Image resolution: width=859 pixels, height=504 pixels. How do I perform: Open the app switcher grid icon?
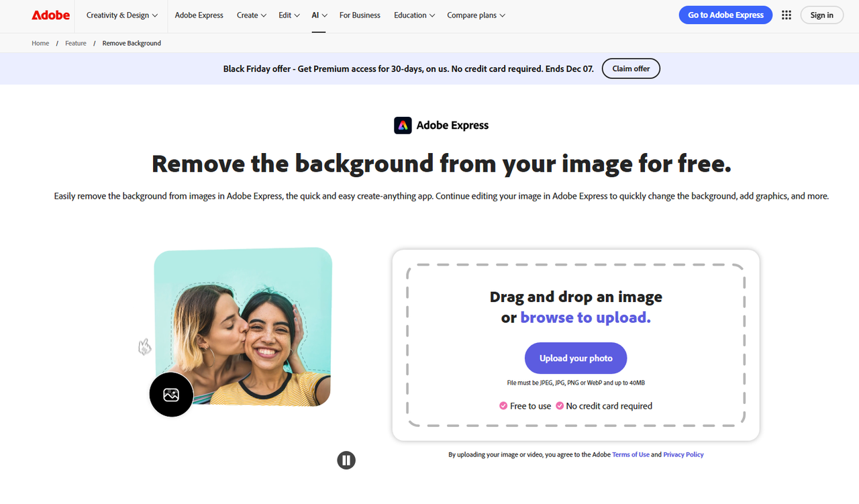(787, 15)
